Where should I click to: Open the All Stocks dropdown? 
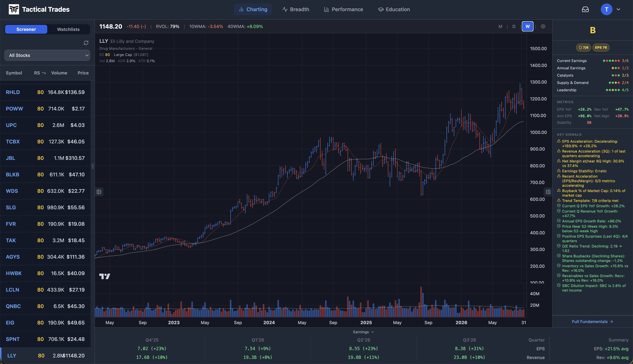[47, 55]
